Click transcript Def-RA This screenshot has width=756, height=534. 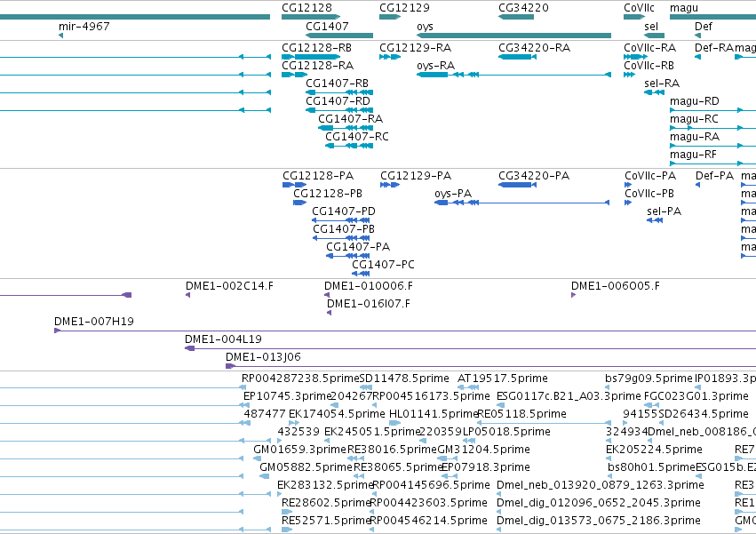[697, 57]
